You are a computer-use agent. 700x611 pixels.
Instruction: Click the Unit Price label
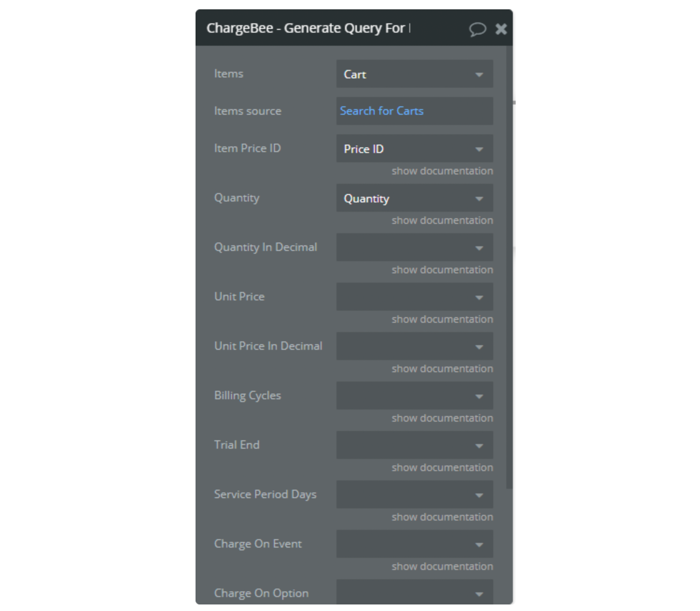coord(239,297)
